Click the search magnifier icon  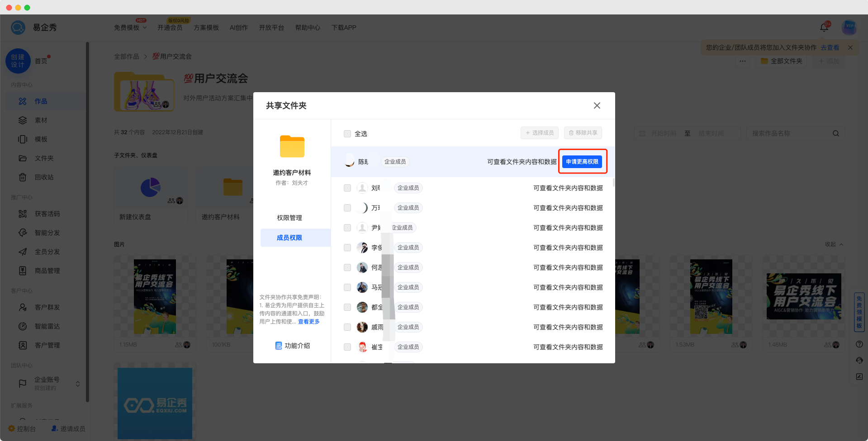(835, 133)
